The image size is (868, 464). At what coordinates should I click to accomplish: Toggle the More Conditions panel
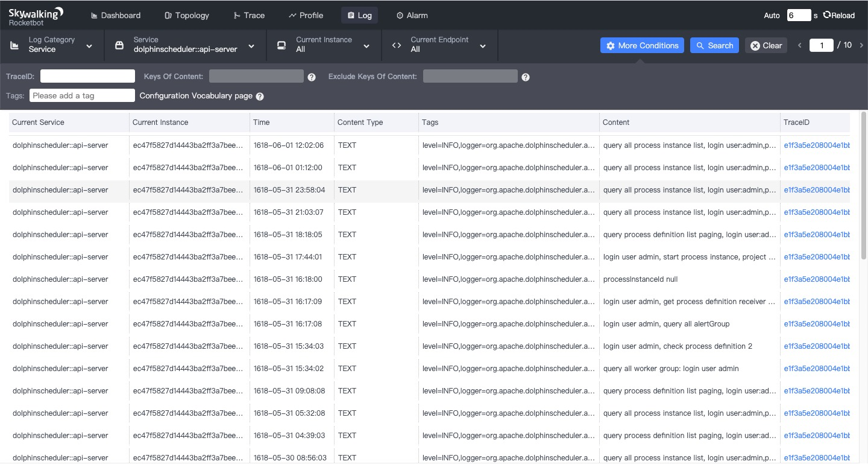[642, 45]
